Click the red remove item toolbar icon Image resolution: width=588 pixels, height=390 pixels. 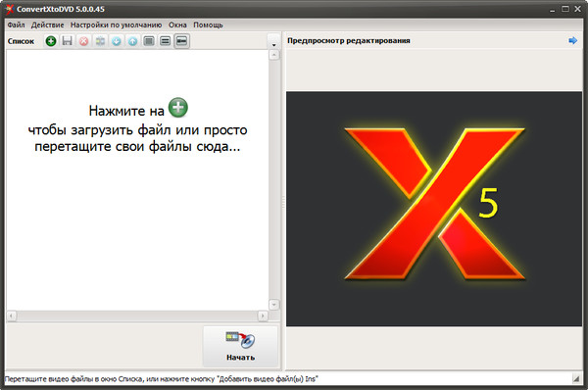(x=83, y=41)
